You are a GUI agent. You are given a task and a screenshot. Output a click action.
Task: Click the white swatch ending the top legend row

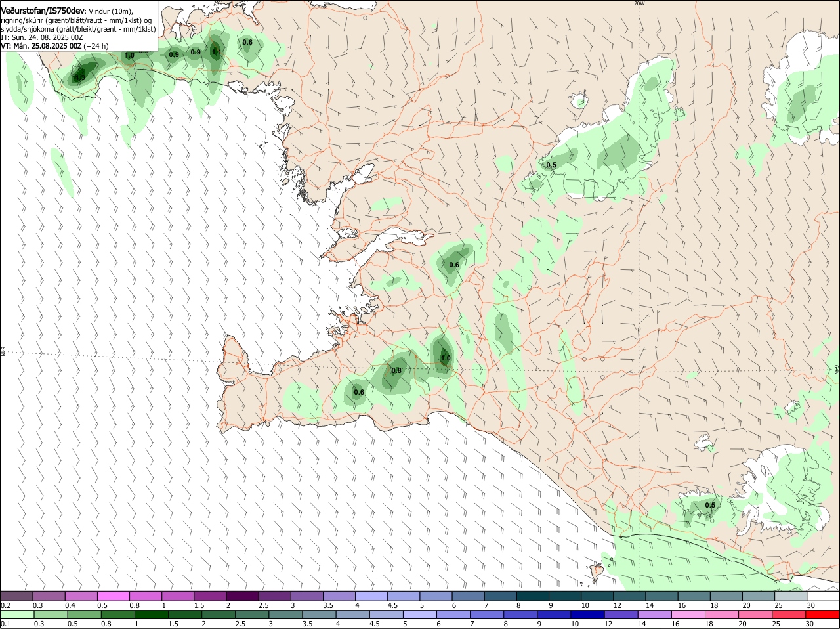click(x=823, y=596)
